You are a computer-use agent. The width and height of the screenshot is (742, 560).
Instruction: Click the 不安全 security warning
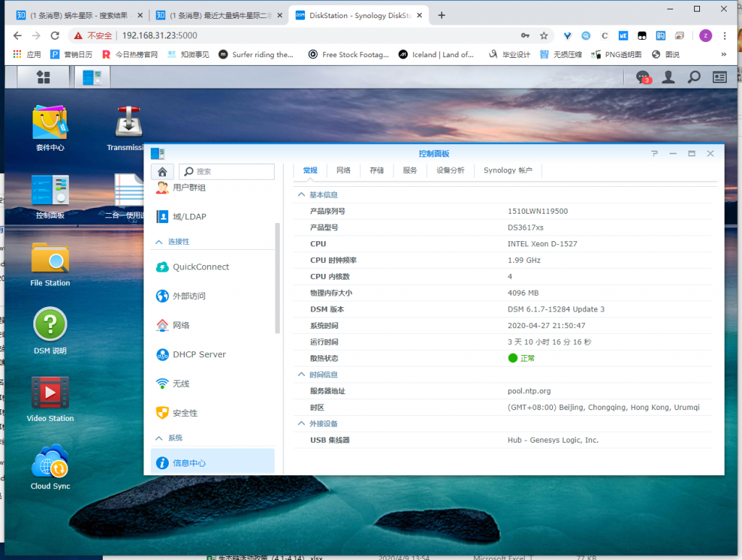coord(93,35)
